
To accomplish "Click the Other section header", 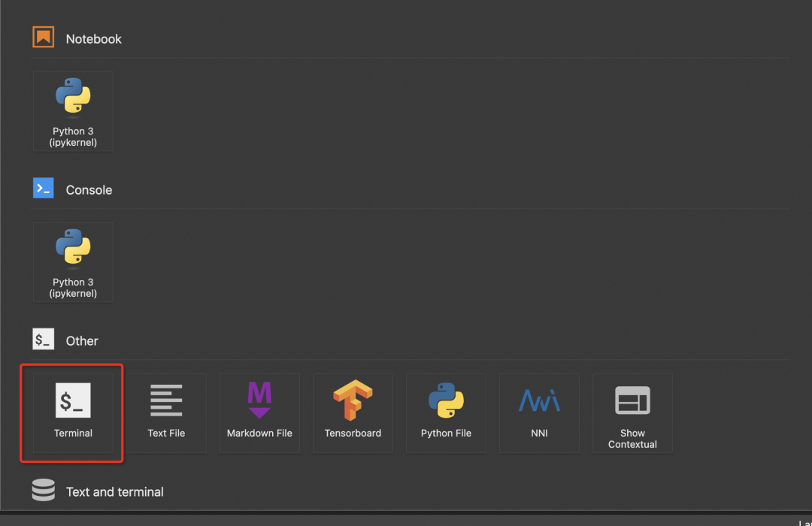I will (x=82, y=340).
